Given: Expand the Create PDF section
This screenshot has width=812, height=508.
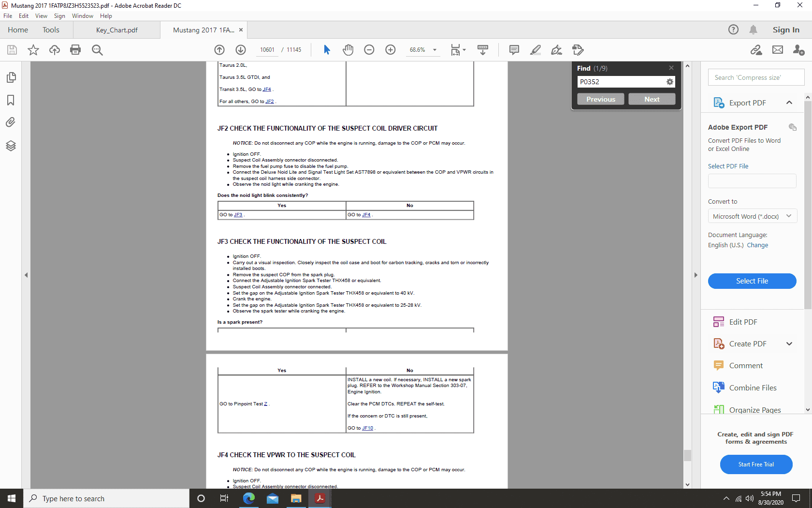Looking at the screenshot, I should tap(789, 344).
